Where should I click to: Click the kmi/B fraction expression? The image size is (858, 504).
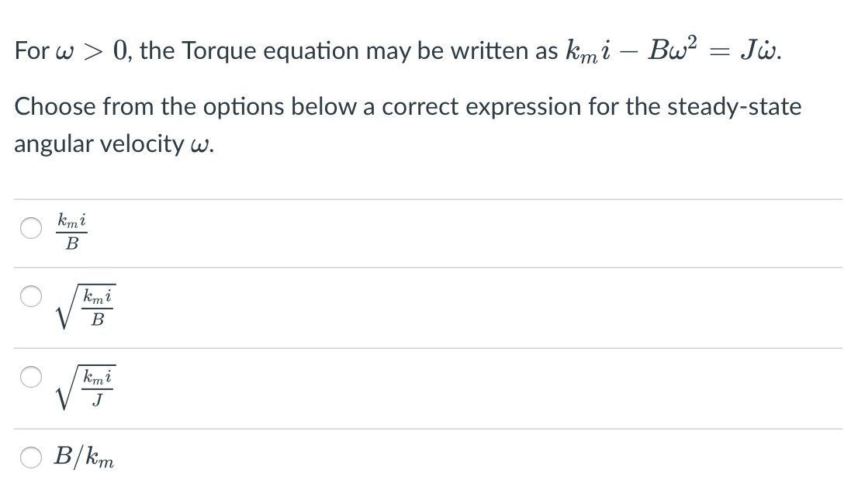[x=71, y=231]
